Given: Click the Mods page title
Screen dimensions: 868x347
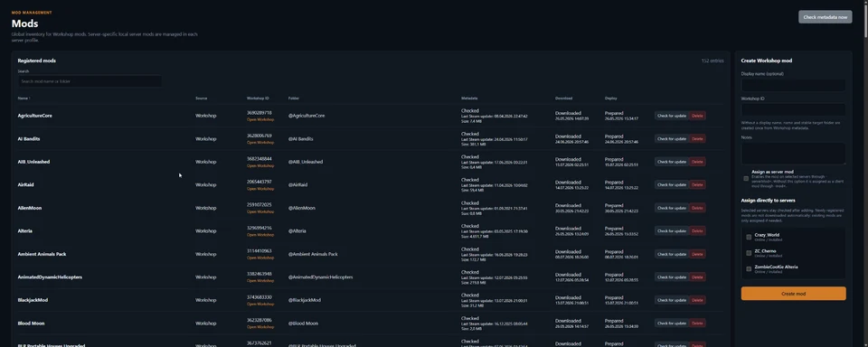Looking at the screenshot, I should pyautogui.click(x=25, y=23).
